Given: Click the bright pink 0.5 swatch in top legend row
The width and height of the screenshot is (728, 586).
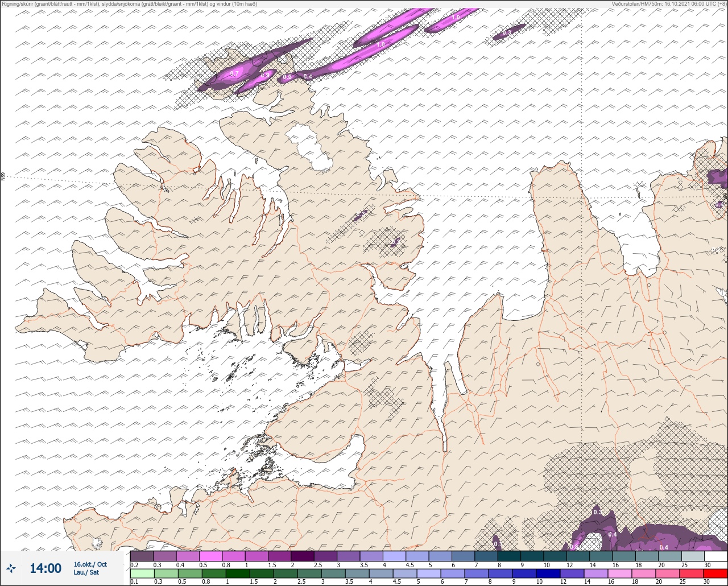Looking at the screenshot, I should pos(210,556).
